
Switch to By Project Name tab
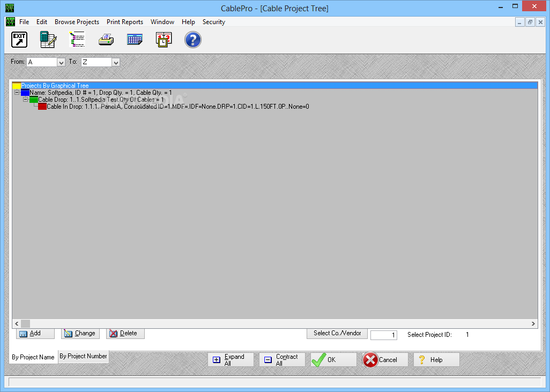33,357
